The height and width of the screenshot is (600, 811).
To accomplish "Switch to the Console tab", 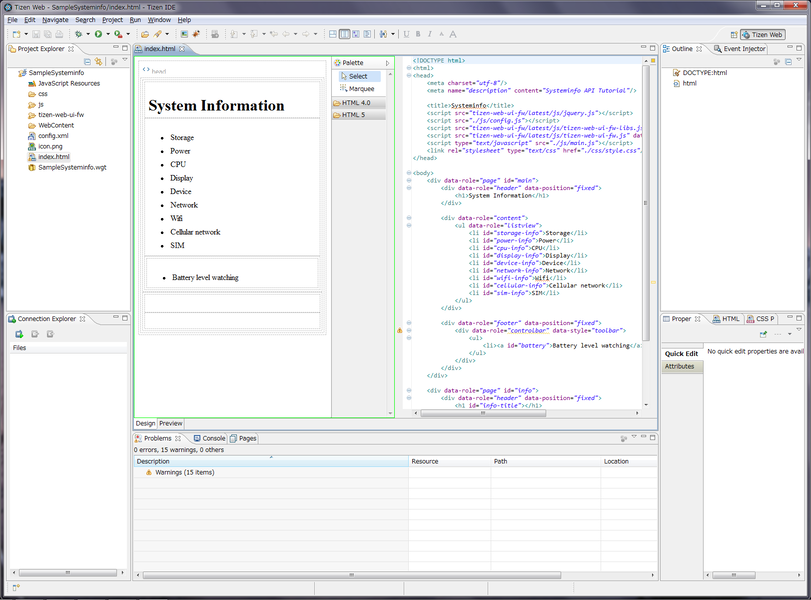I will [x=209, y=438].
